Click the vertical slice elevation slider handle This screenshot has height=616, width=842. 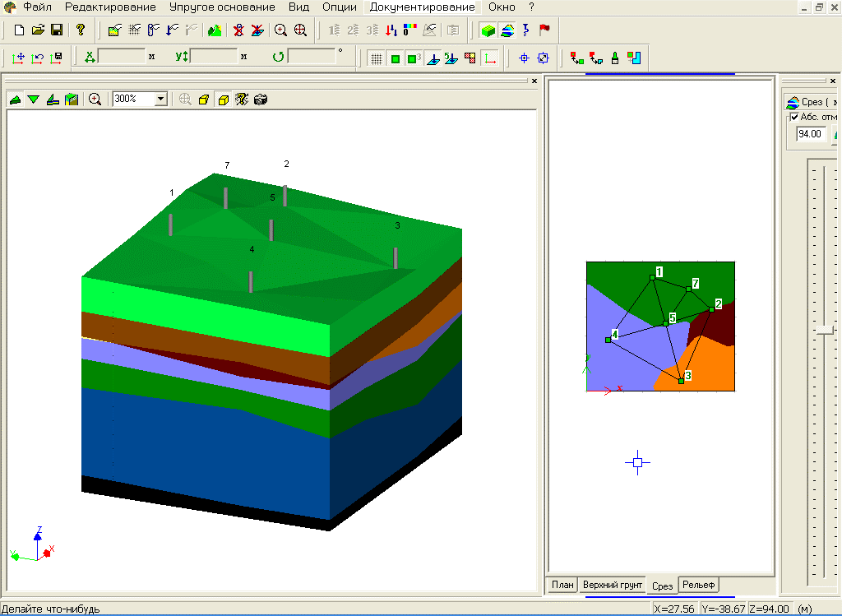coord(825,330)
